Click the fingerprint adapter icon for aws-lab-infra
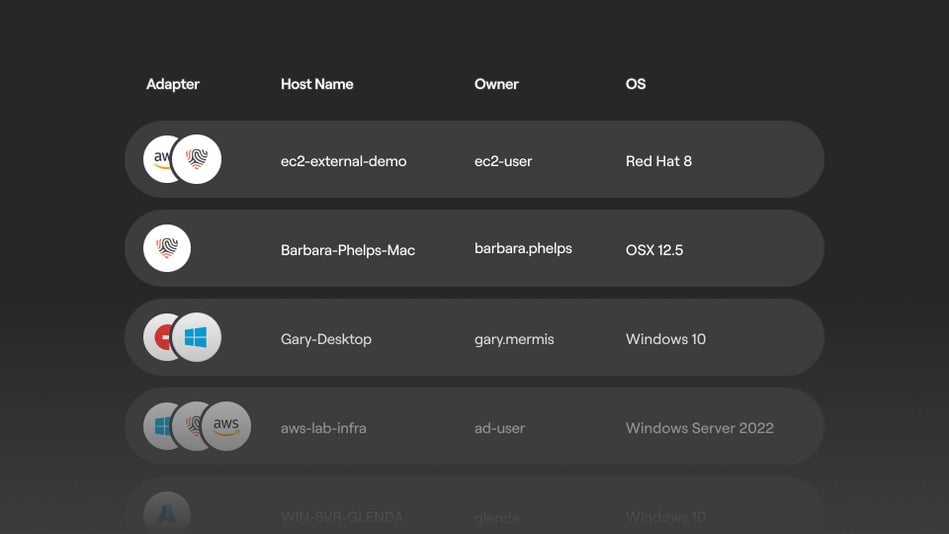Image resolution: width=949 pixels, height=534 pixels. point(191,426)
